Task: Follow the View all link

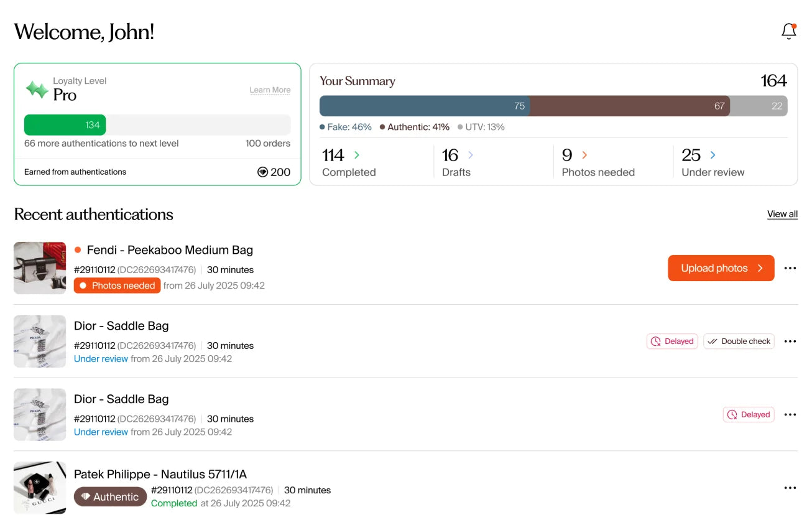Action: tap(782, 214)
